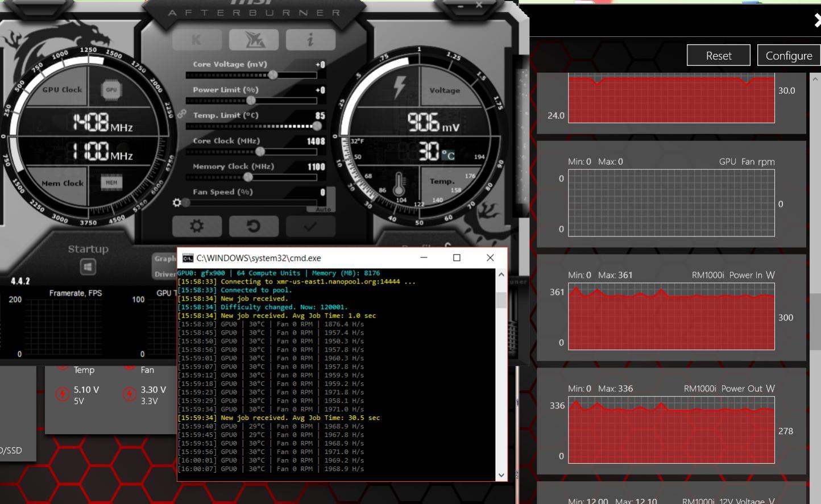This screenshot has height=504, width=821.
Task: Toggle the Windows Startup icon in Afterburner
Action: (88, 266)
